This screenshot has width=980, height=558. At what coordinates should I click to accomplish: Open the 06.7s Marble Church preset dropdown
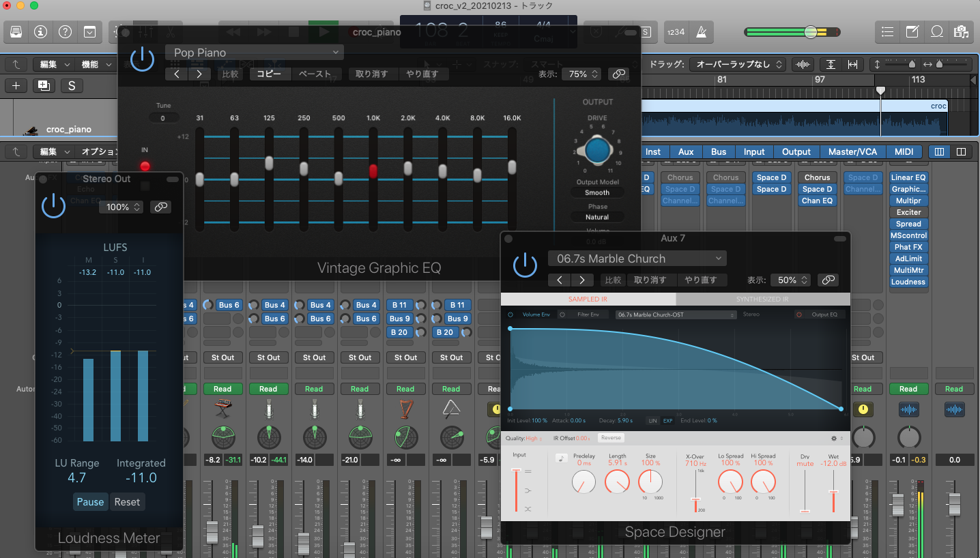click(x=637, y=259)
